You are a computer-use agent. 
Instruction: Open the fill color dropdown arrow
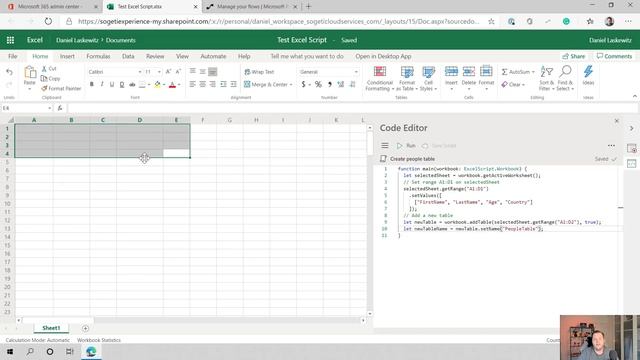(x=164, y=84)
